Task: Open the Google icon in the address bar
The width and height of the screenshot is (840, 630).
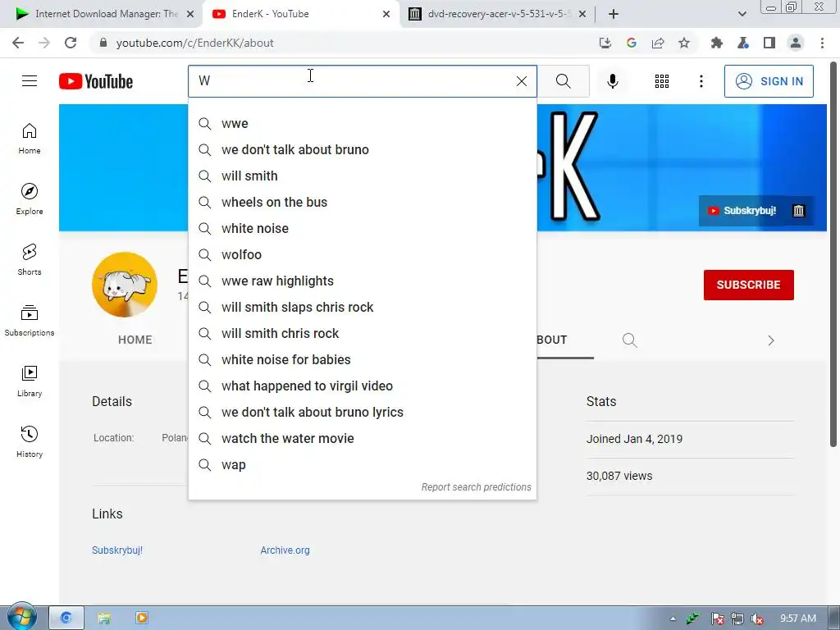Action: [x=632, y=43]
